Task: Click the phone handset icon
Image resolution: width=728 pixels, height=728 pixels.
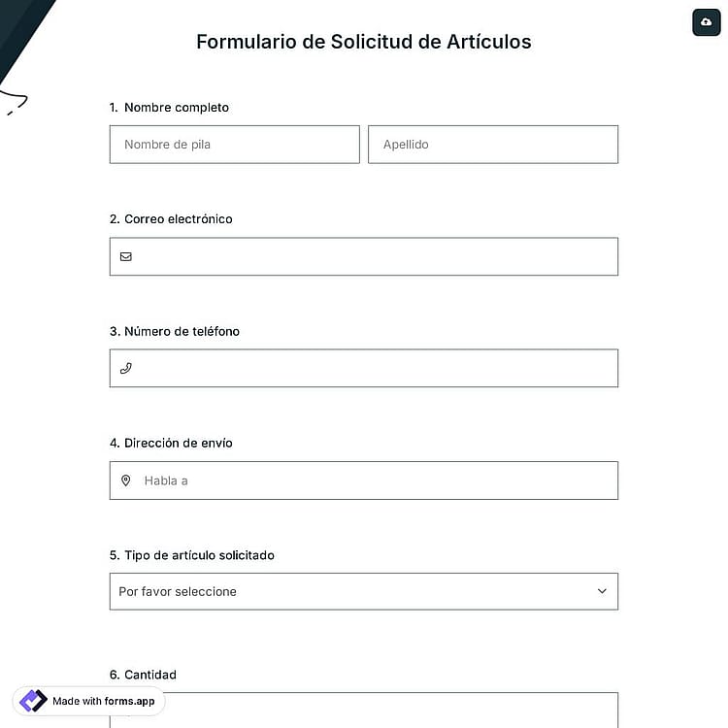Action: click(126, 368)
